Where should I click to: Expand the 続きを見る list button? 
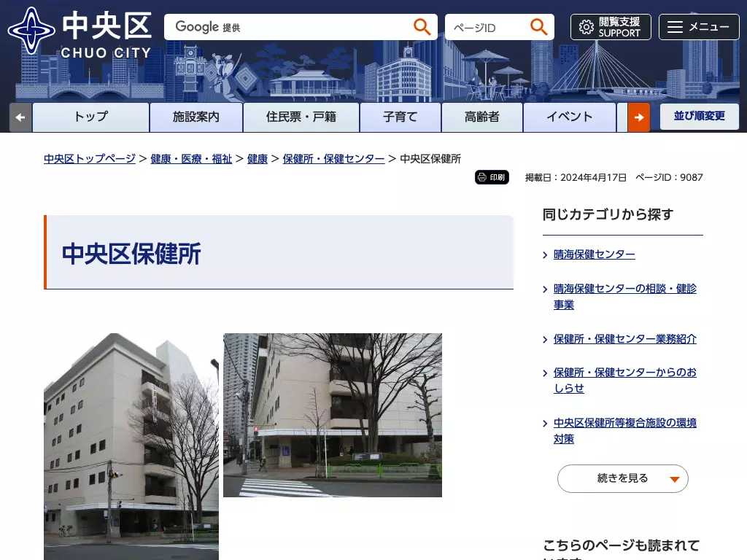[623, 478]
